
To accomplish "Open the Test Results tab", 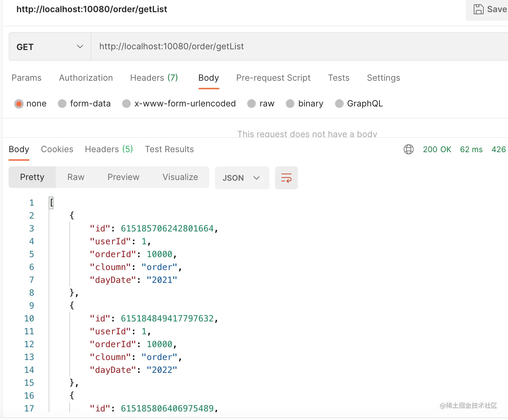I will tap(169, 149).
